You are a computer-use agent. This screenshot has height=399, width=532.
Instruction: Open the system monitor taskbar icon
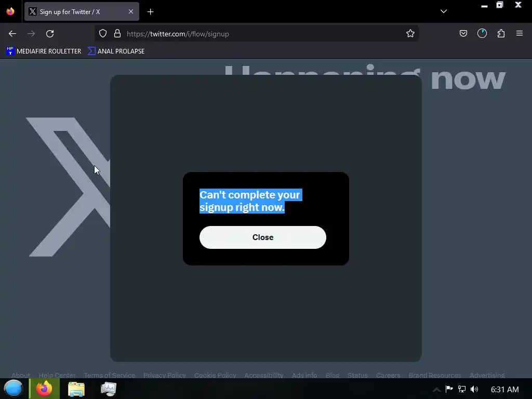(109, 389)
